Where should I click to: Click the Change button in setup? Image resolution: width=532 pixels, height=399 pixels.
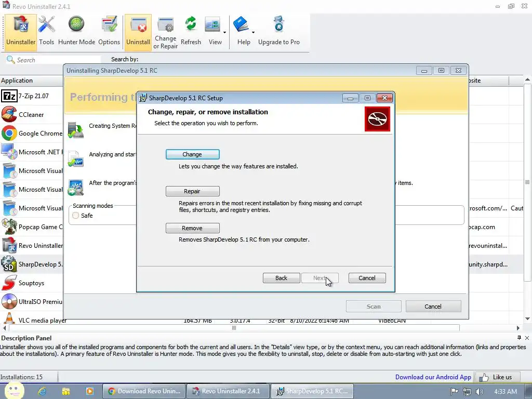point(192,154)
